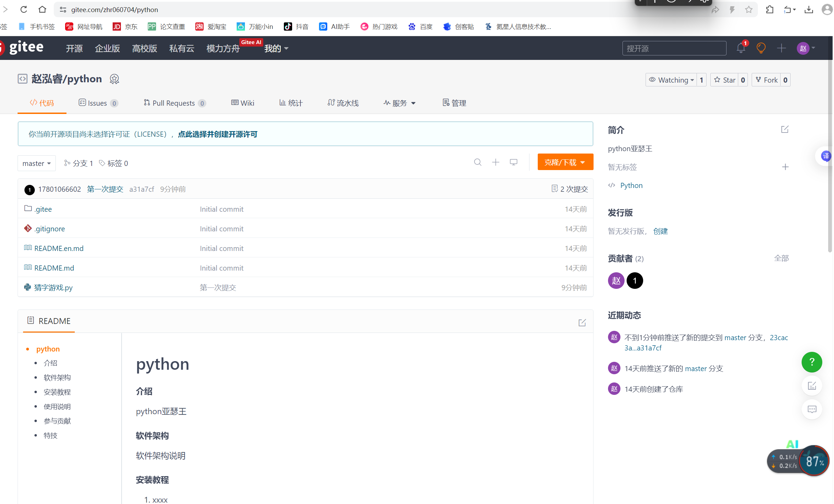Bookmark page with the browser star icon
The height and width of the screenshot is (504, 834).
tap(748, 10)
